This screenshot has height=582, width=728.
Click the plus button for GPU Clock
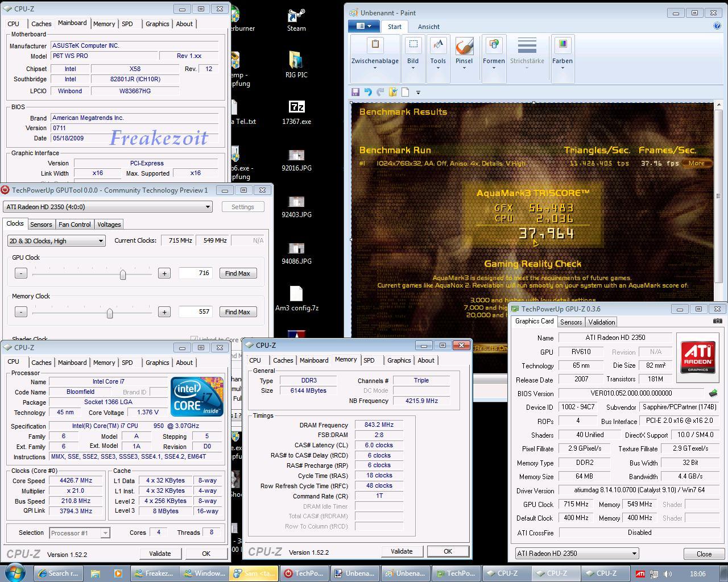[x=164, y=273]
